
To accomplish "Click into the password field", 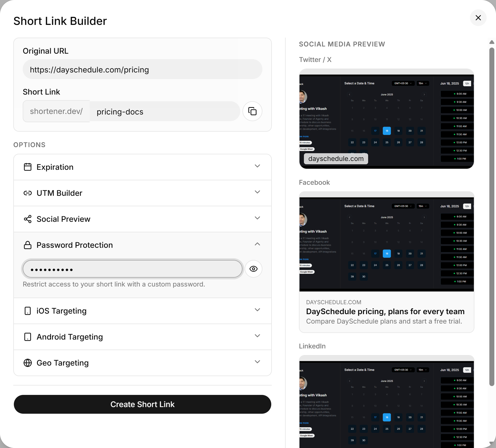I will (133, 269).
